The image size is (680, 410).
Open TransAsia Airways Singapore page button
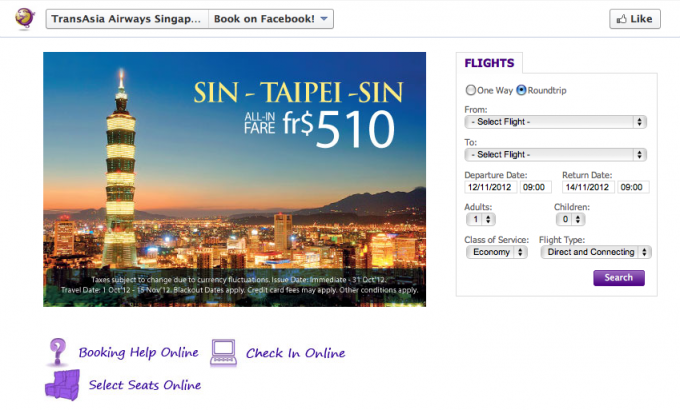(x=127, y=19)
